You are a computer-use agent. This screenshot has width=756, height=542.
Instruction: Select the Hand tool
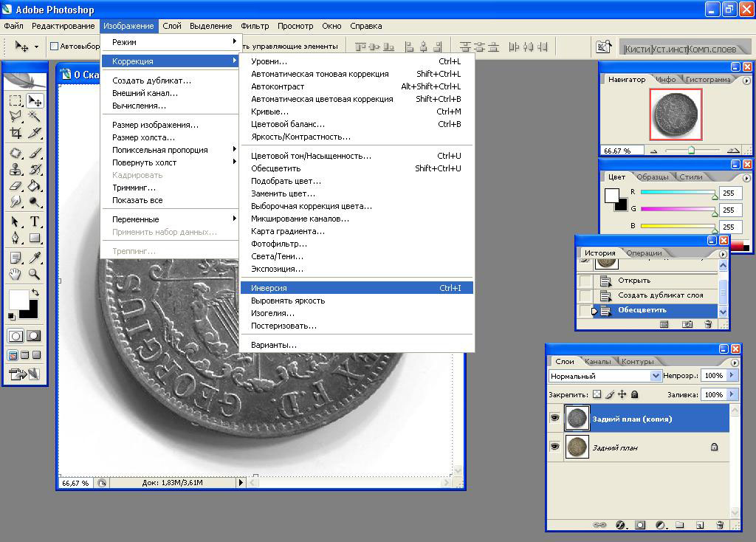(16, 275)
